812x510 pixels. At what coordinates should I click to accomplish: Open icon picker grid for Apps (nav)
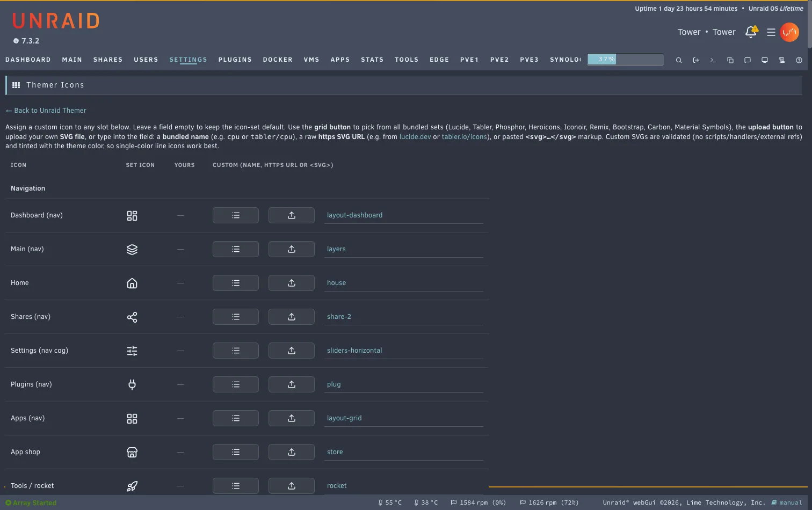coord(236,418)
